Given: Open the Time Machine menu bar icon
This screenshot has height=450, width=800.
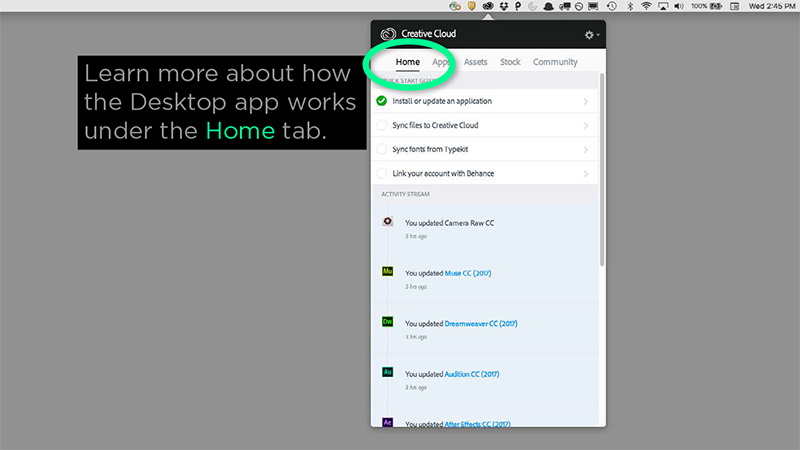Looking at the screenshot, I should point(612,6).
